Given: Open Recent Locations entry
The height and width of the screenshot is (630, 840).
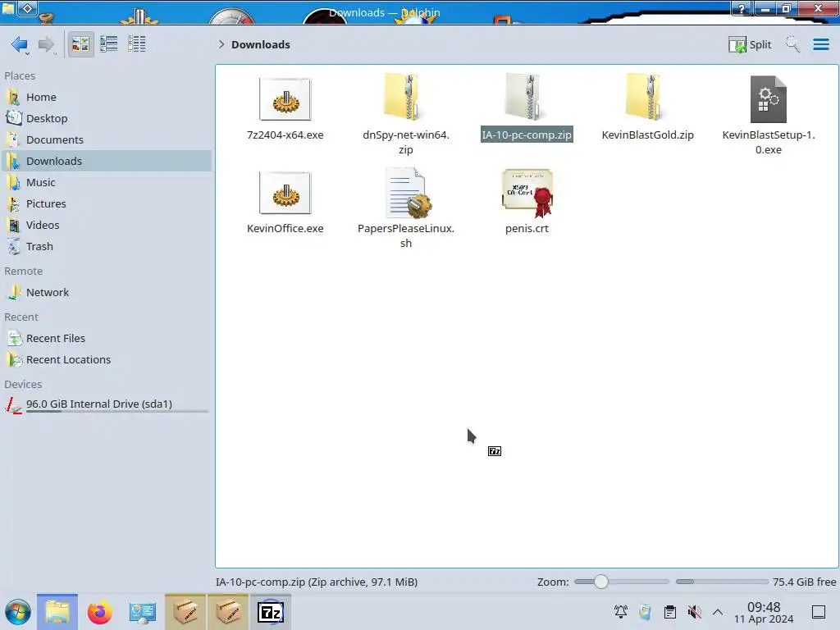Looking at the screenshot, I should tap(106, 360).
